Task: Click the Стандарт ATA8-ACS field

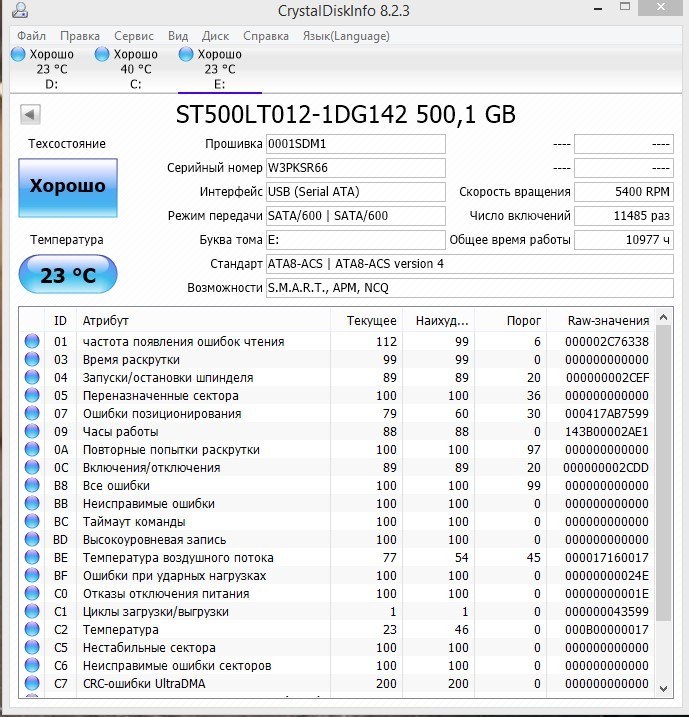Action: point(470,264)
